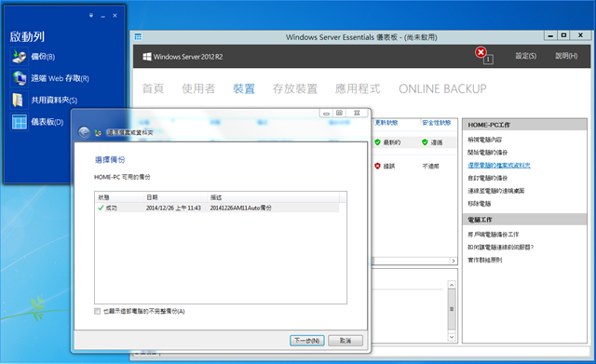Open the 存放裝置 tab

pyautogui.click(x=295, y=88)
